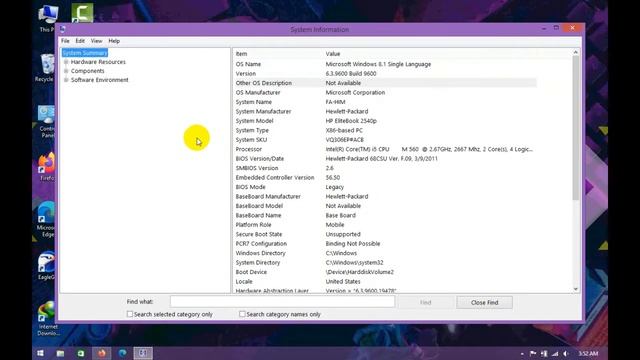The image size is (640, 360).
Task: Open Microsoft Edge from the taskbar
Action: pyautogui.click(x=122, y=353)
